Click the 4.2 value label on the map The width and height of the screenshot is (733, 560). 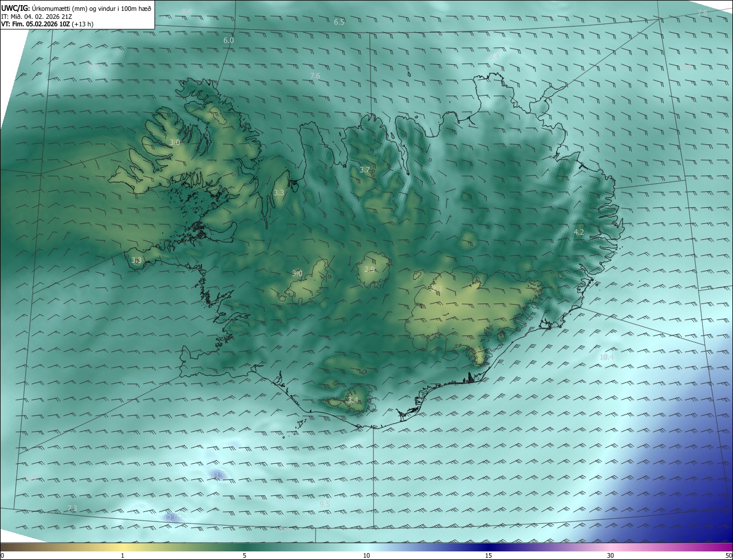[579, 232]
